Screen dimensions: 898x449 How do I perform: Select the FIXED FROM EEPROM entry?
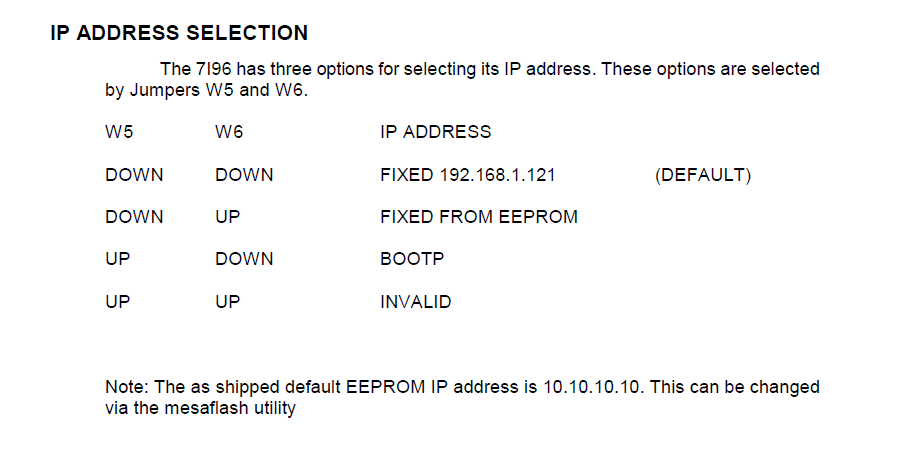[478, 217]
